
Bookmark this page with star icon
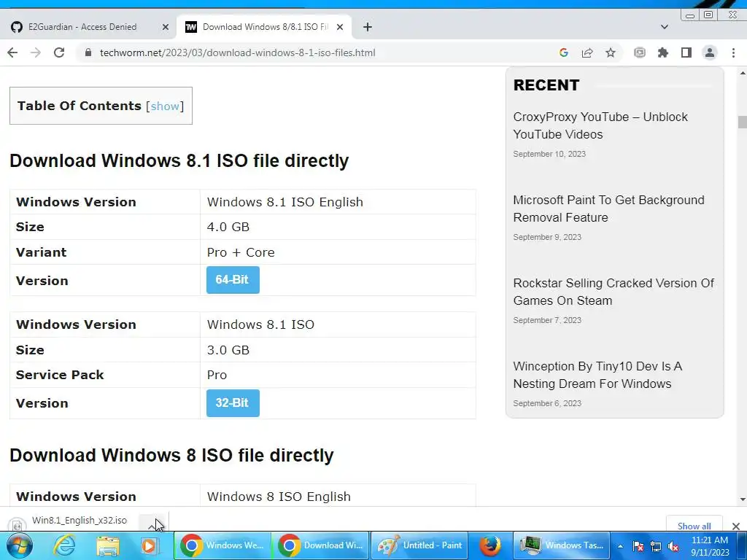(611, 52)
